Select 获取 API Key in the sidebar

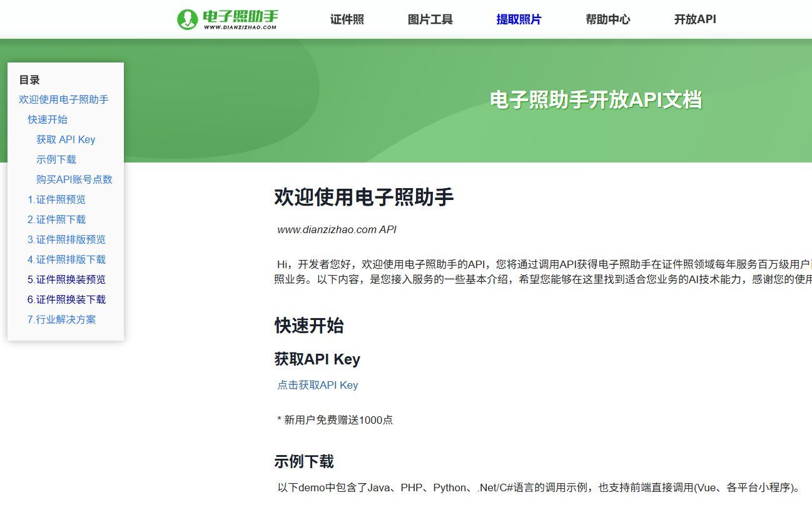(66, 139)
